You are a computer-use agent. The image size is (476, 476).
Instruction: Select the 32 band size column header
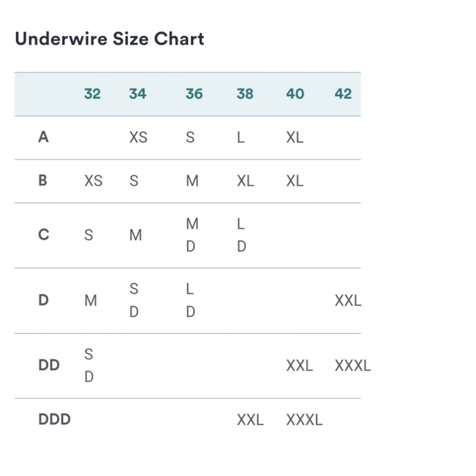[x=92, y=94]
